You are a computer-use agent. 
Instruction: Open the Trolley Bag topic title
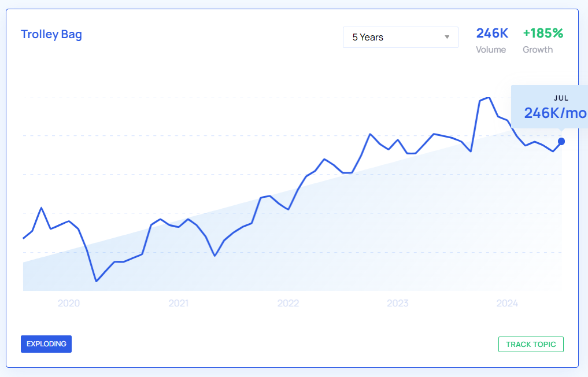[x=51, y=34]
